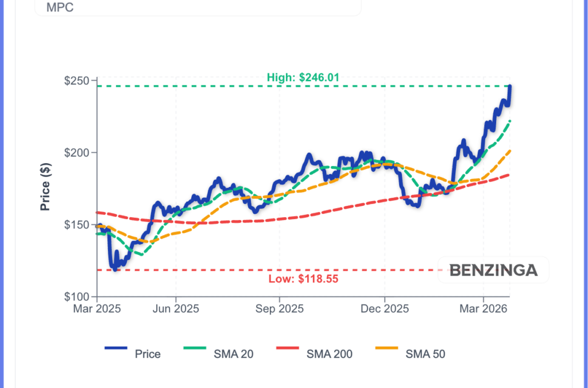Select the High: $246.01 annotation
Image resolution: width=588 pixels, height=388 pixels.
click(303, 77)
